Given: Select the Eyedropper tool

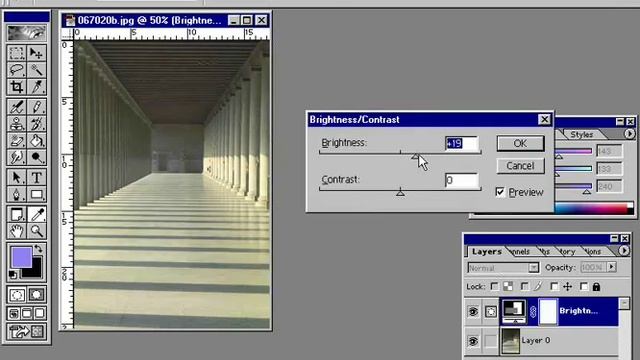Looking at the screenshot, I should click(x=36, y=215).
